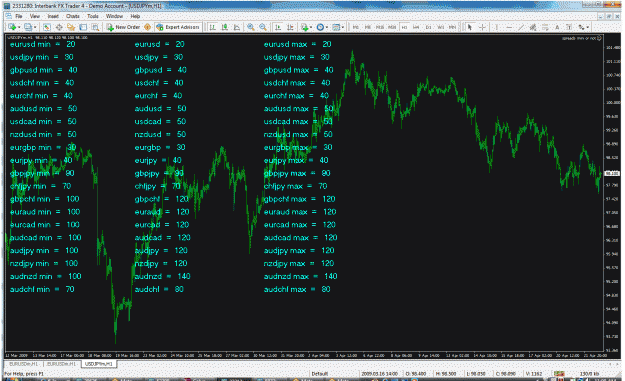The height and width of the screenshot is (381, 625).
Task: Open the File menu
Action: [19, 16]
